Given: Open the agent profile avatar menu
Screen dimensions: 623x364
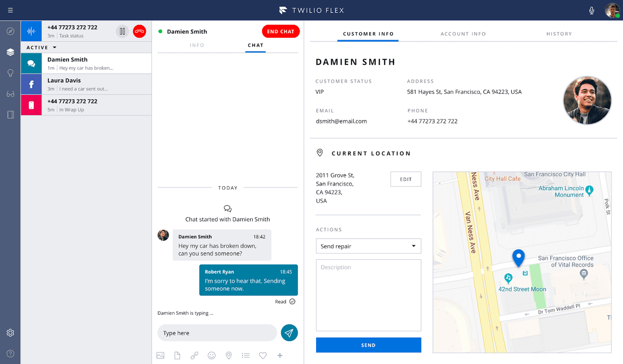Looking at the screenshot, I should (x=612, y=10).
